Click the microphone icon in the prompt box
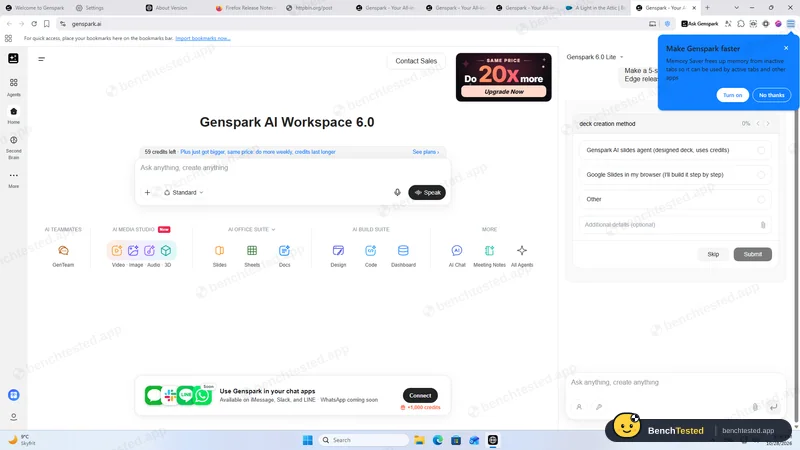Image resolution: width=800 pixels, height=450 pixels. [397, 192]
